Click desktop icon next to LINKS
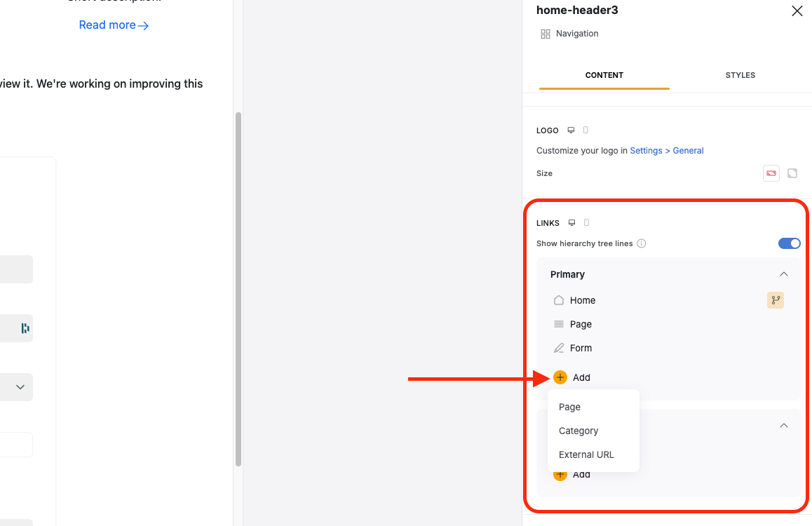 click(x=571, y=222)
